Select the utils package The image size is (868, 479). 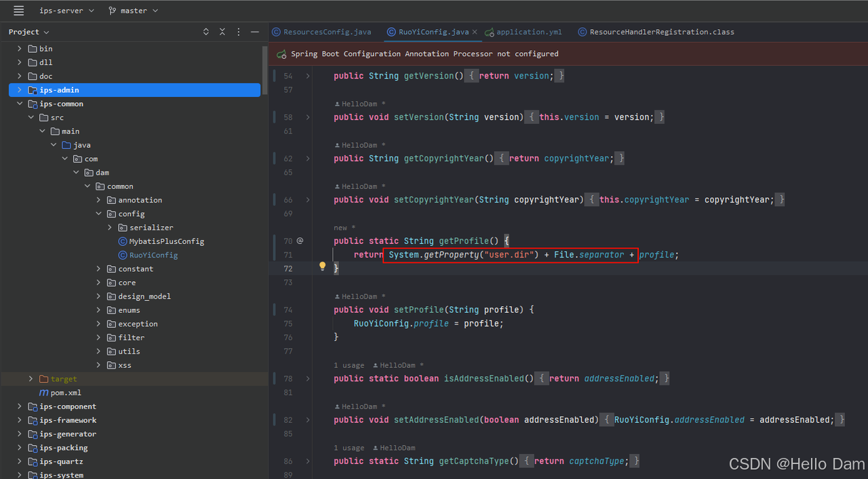[123, 352]
